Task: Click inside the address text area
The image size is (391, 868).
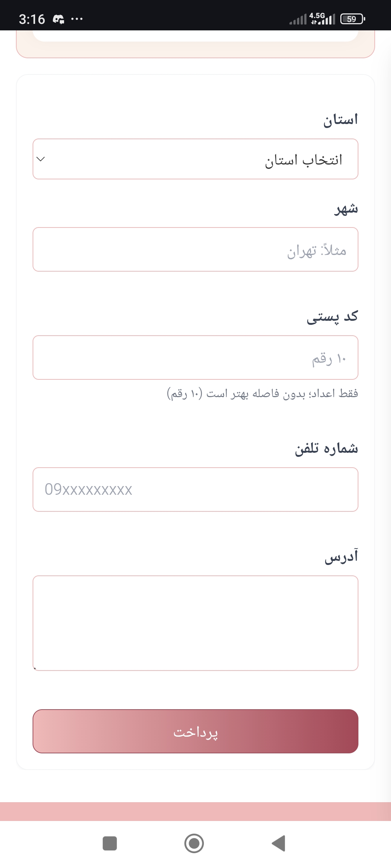Action: [195, 623]
